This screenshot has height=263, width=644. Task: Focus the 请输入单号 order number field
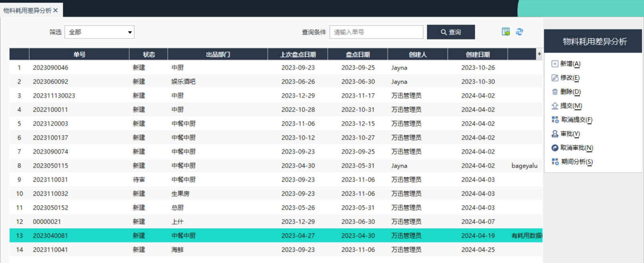pyautogui.click(x=376, y=32)
